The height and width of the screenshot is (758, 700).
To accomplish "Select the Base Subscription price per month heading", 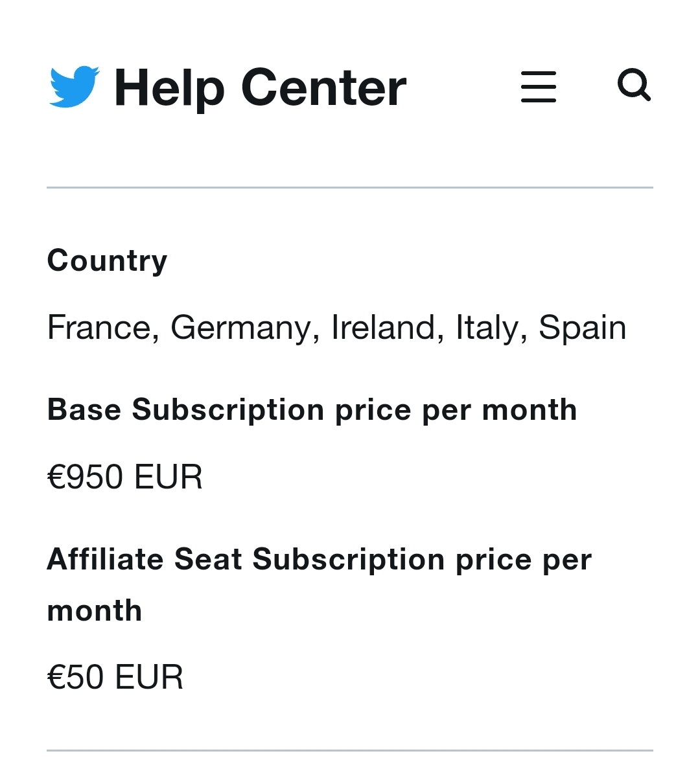I will 312,411.
